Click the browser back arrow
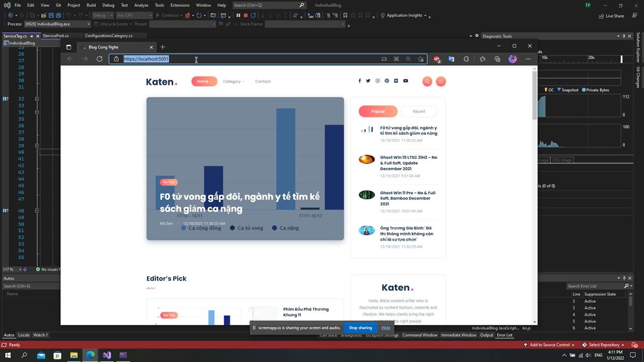This screenshot has height=362, width=644. tap(70, 59)
